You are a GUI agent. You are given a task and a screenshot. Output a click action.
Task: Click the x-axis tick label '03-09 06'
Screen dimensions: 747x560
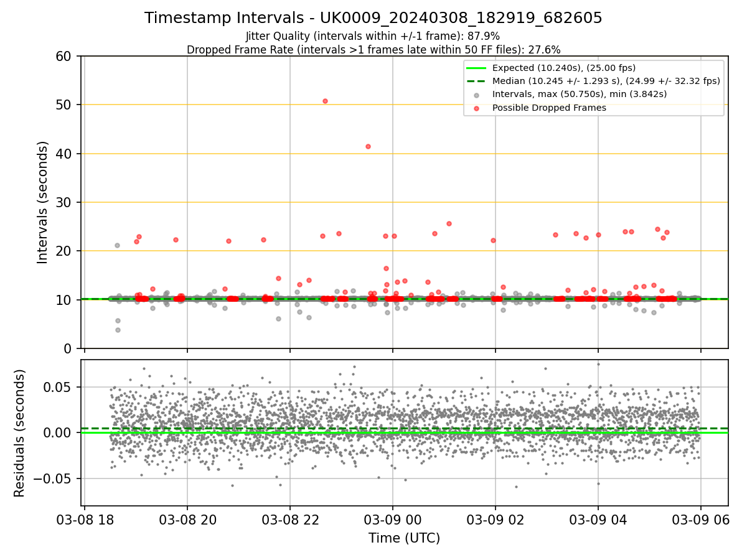coord(701,521)
